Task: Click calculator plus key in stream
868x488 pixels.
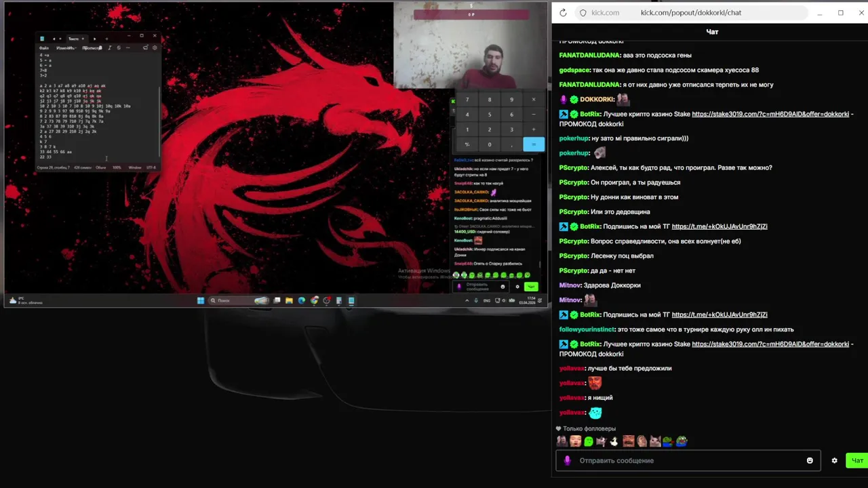Action: pyautogui.click(x=534, y=129)
